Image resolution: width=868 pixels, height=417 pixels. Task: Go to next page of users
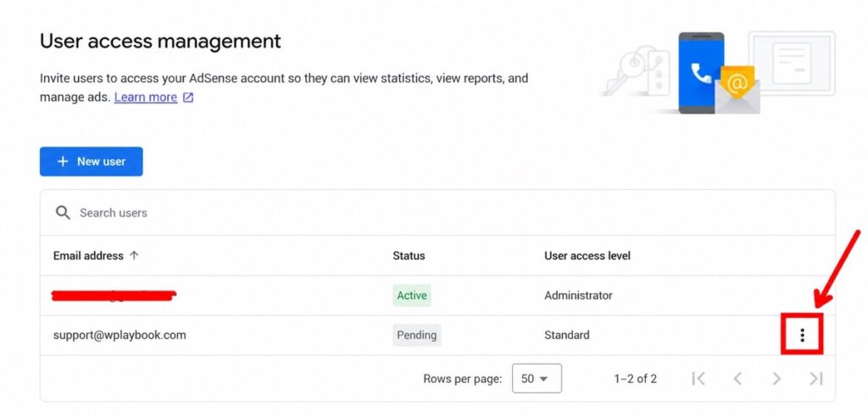click(x=776, y=378)
